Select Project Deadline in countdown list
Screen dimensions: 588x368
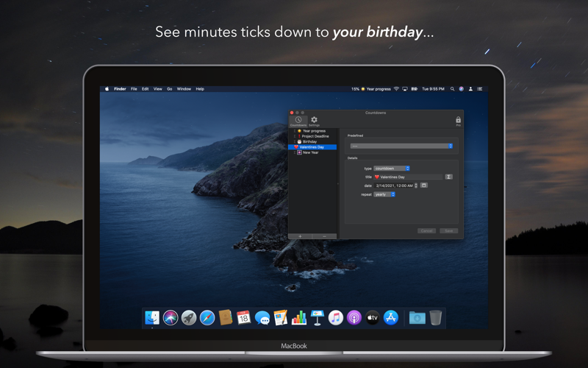pyautogui.click(x=312, y=136)
